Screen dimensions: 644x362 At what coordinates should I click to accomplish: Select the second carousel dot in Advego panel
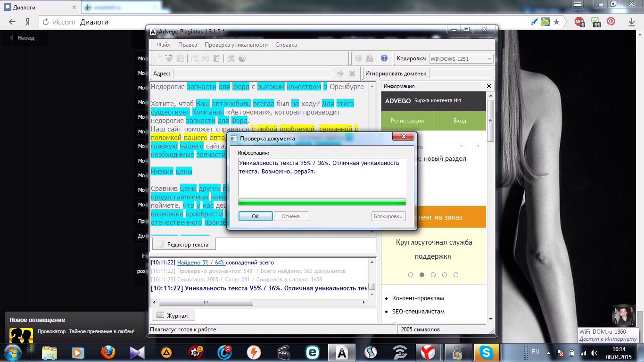(422, 275)
